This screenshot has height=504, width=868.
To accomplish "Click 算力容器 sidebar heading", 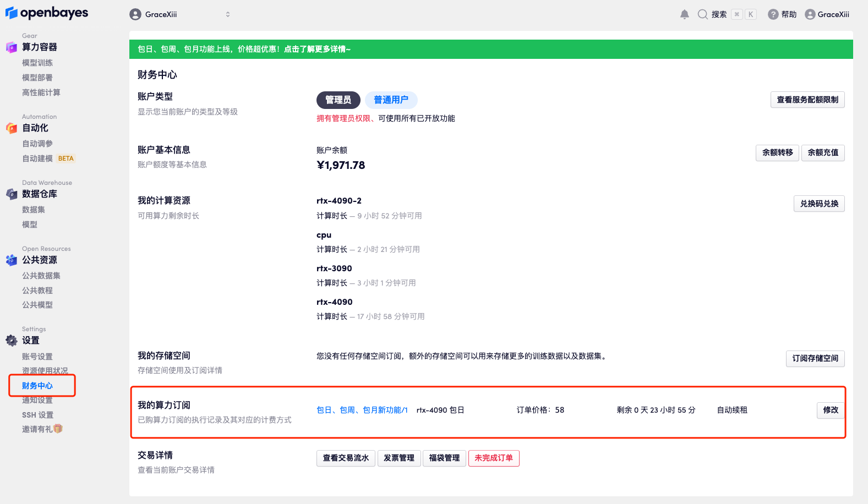I will (40, 47).
